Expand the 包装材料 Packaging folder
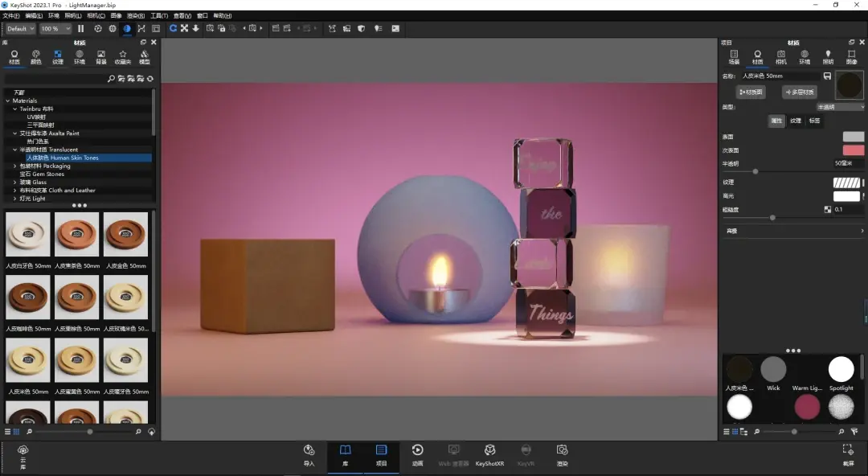868x476 pixels. pyautogui.click(x=15, y=166)
